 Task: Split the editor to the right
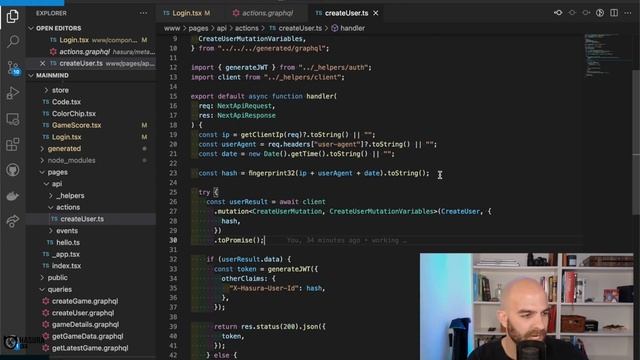tap(614, 13)
